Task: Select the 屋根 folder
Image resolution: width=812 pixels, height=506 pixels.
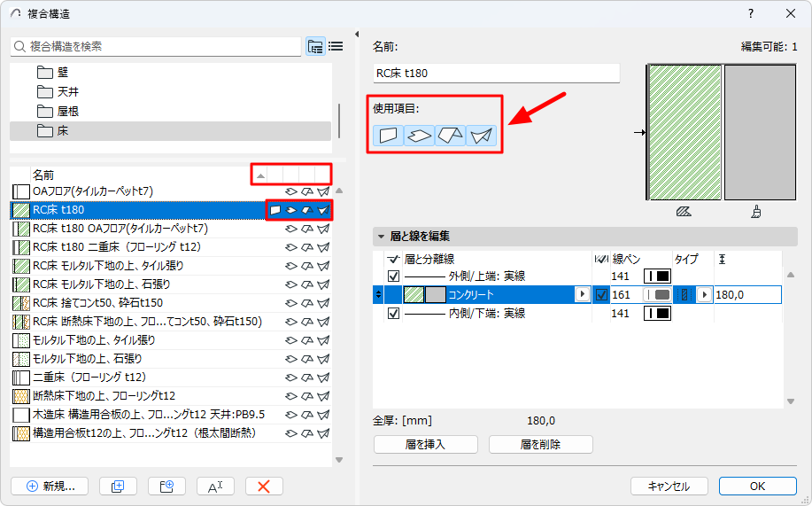Action: (x=170, y=112)
